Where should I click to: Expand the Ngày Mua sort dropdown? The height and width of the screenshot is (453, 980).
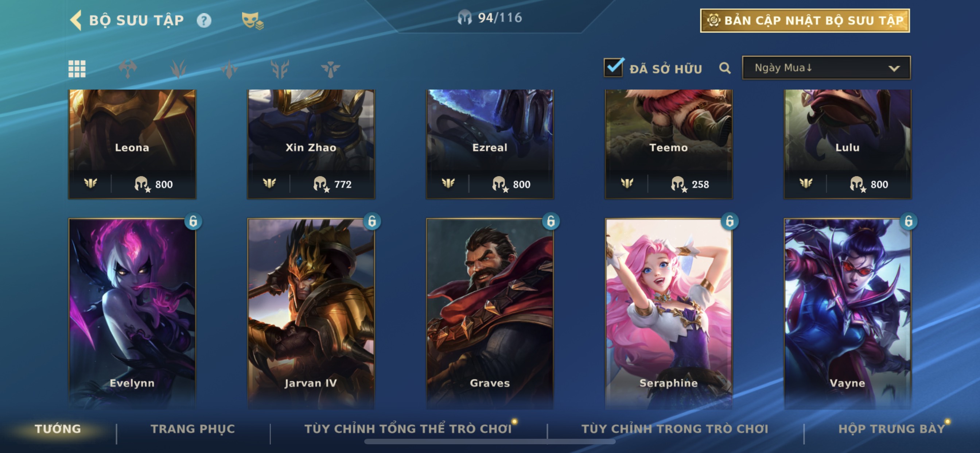[x=826, y=68]
